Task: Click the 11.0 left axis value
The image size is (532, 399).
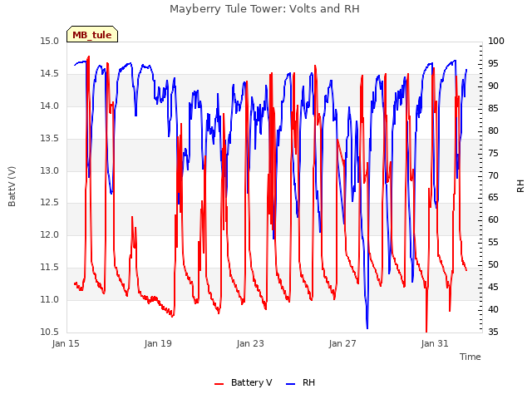Action: (50, 299)
